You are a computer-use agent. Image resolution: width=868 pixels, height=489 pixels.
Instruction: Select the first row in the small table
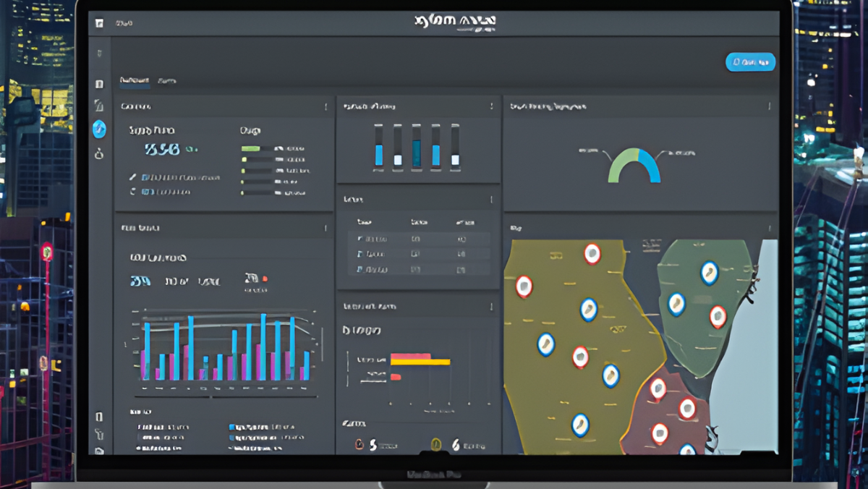click(x=419, y=239)
